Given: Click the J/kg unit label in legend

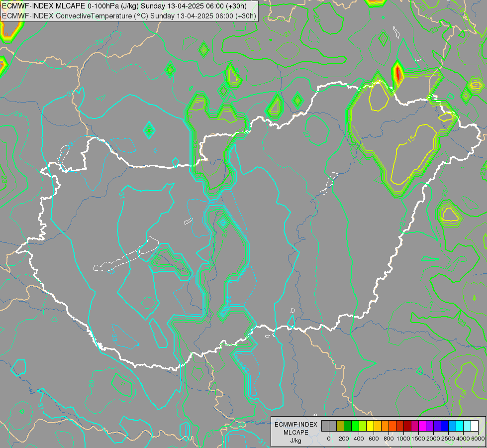Looking at the screenshot, I should click(x=295, y=441).
